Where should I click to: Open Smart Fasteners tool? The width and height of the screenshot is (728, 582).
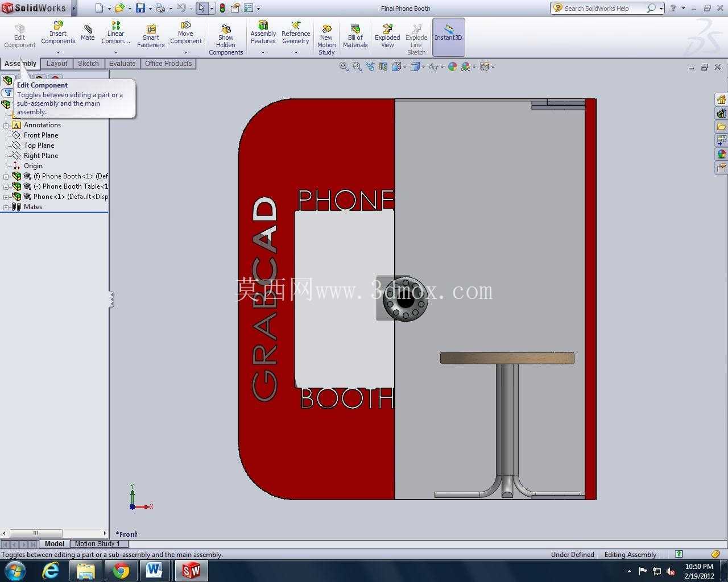[x=151, y=37]
